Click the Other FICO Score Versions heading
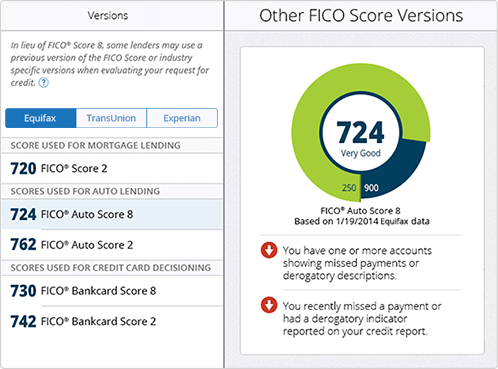This screenshot has height=369, width=498. [361, 15]
